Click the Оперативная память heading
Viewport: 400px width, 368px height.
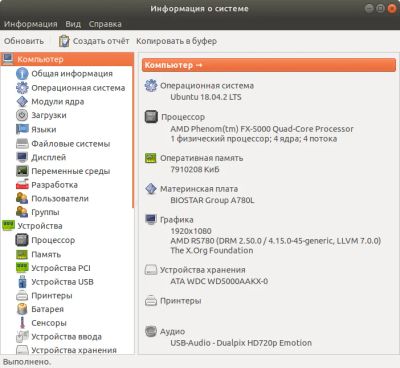coord(202,158)
